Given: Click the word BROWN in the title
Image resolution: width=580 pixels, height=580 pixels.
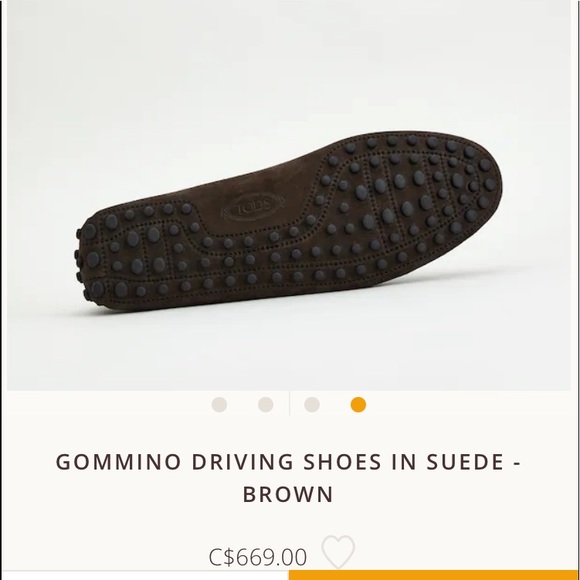Looking at the screenshot, I should pos(288,494).
